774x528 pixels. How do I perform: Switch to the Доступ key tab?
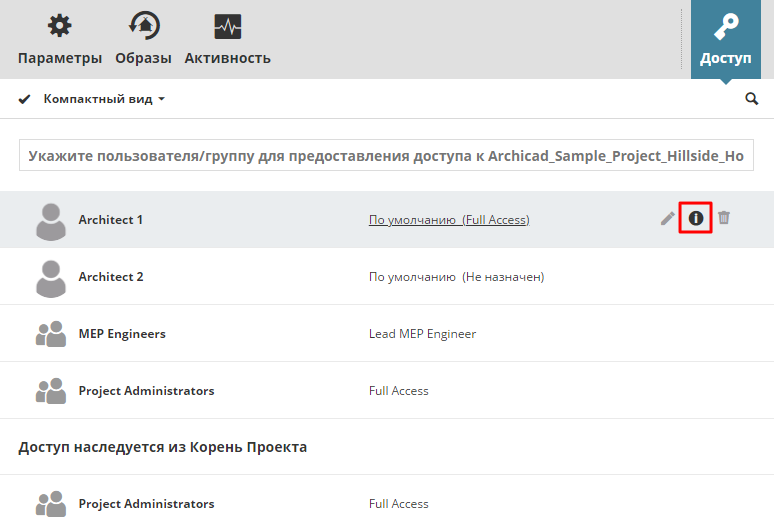point(725,40)
